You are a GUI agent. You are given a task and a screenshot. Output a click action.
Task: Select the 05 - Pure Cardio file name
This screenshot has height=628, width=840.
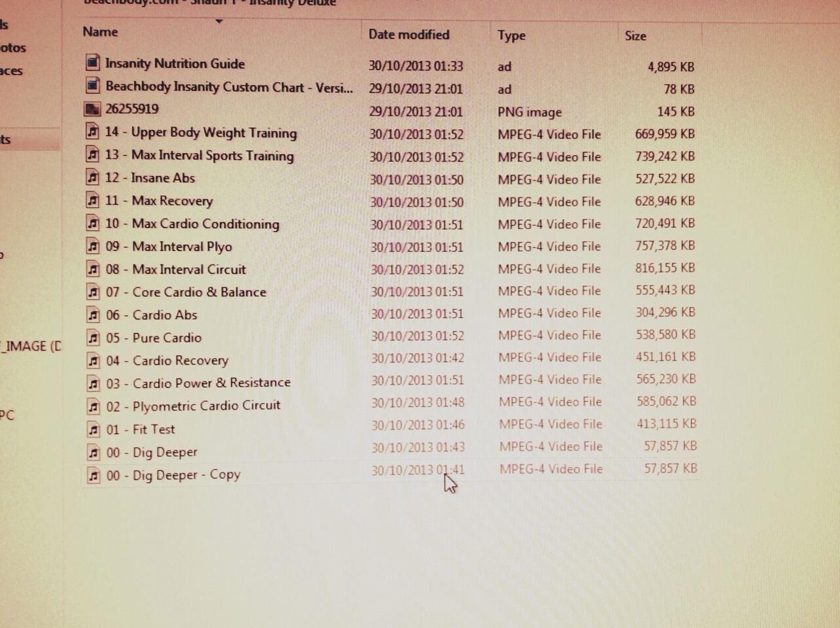[x=154, y=338]
